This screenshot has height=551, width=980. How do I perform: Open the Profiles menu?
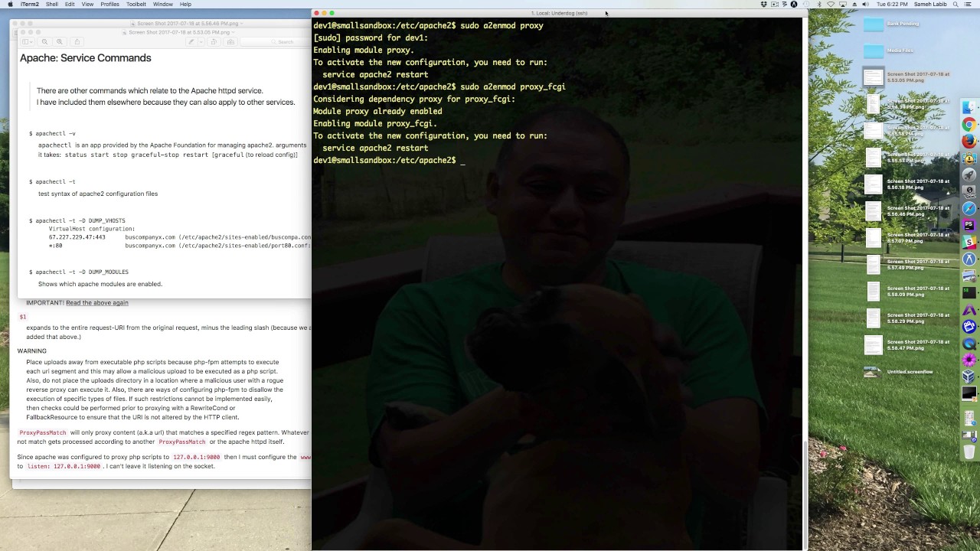(109, 4)
